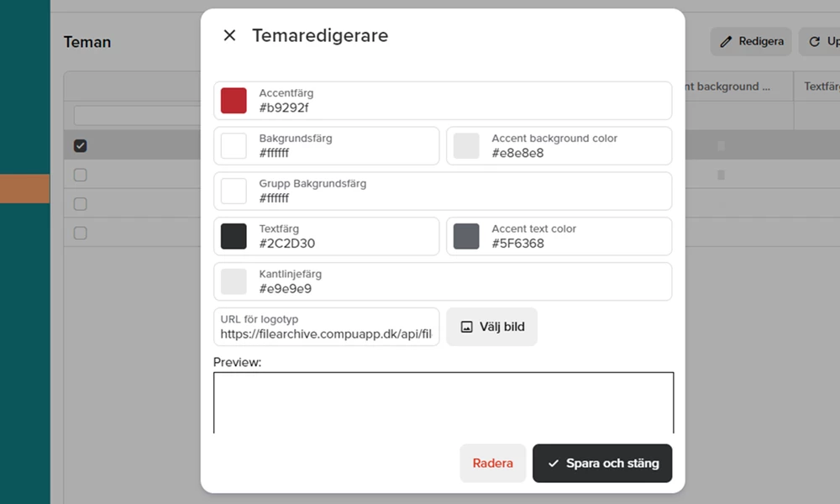Open the Bakgrundsfärg white color swatch
This screenshot has width=840, height=504.
click(x=234, y=145)
